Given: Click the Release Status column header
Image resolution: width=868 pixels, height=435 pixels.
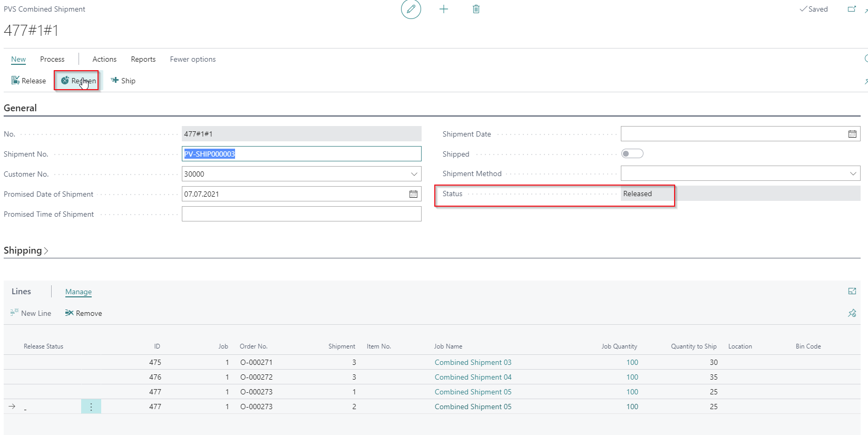Looking at the screenshot, I should [x=43, y=346].
